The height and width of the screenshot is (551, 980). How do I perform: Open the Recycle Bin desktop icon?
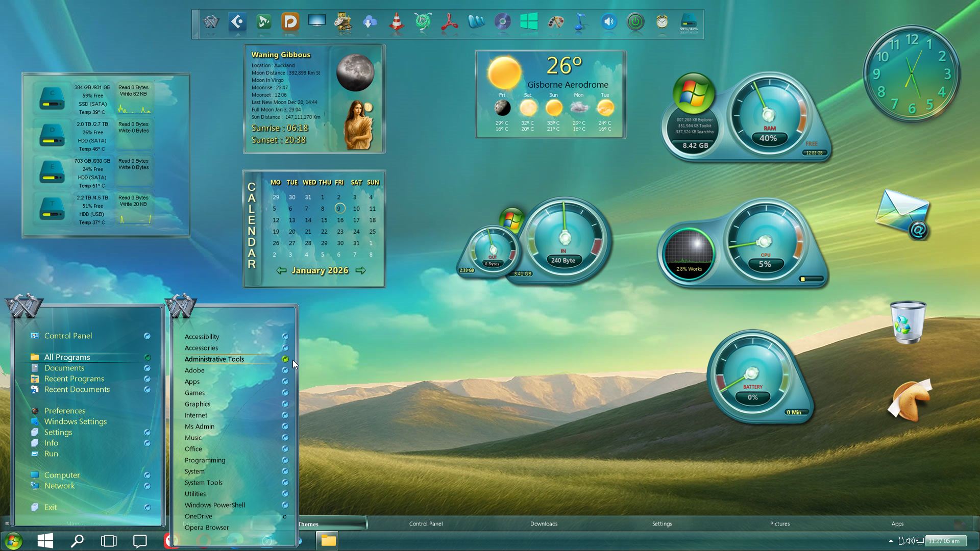908,322
